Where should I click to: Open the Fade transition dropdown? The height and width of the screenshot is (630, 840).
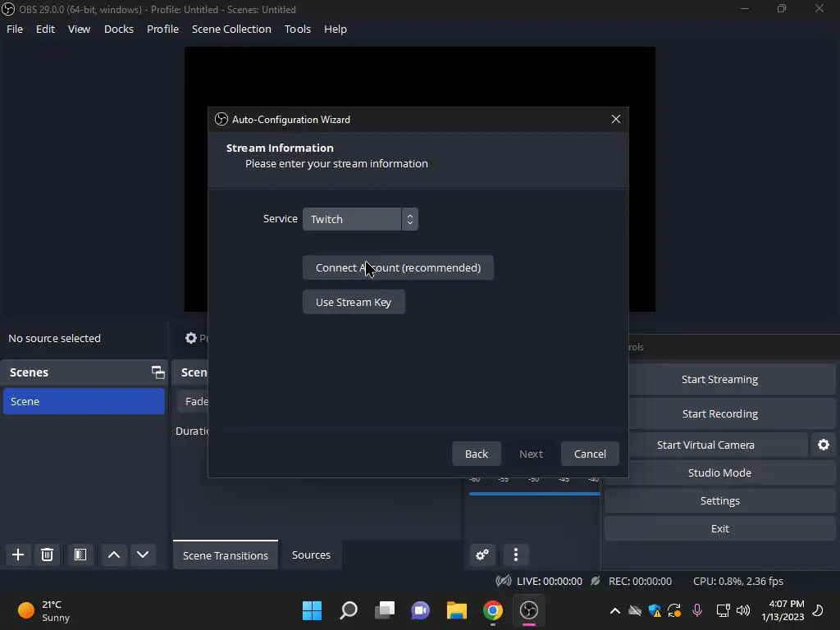pos(193,401)
